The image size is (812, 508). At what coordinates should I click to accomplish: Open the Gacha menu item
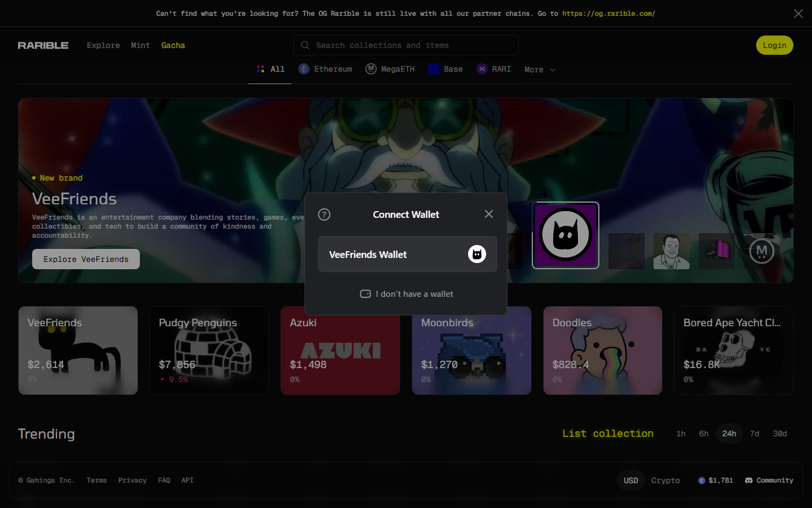173,45
